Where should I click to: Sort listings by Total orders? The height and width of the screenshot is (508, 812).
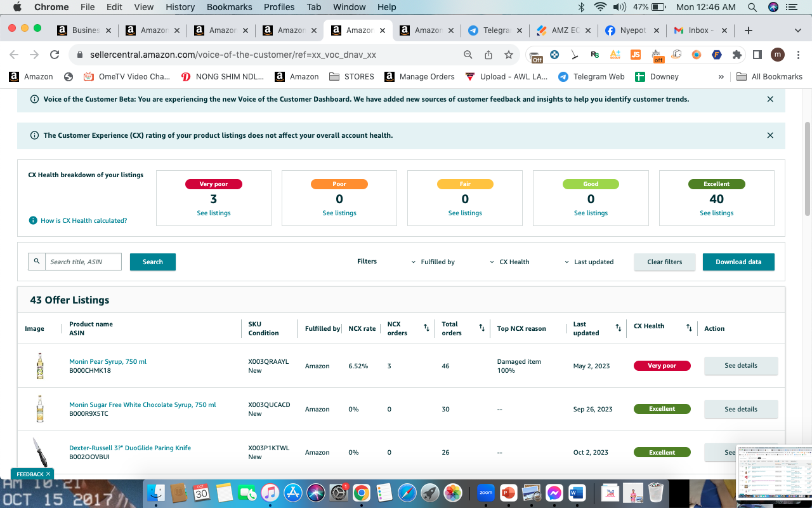[482, 328]
